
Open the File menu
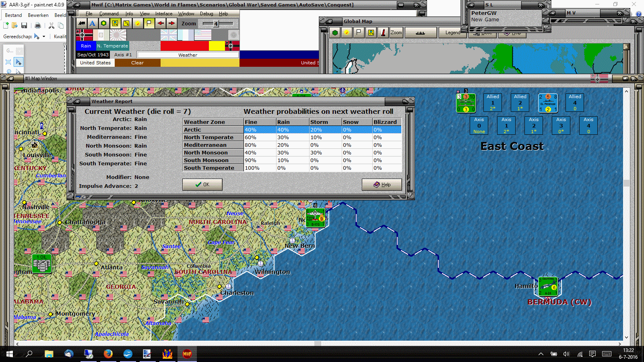[x=89, y=14]
